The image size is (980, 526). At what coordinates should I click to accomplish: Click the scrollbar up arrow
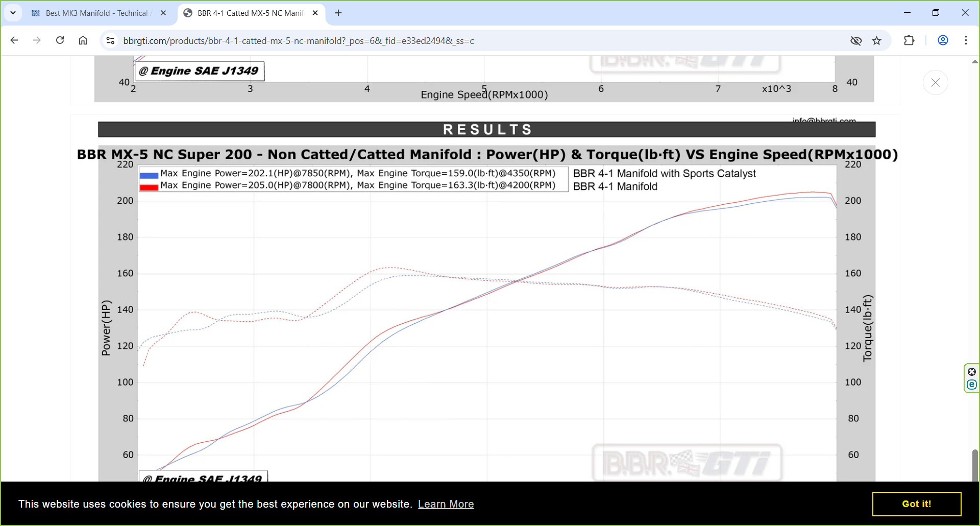click(x=975, y=61)
